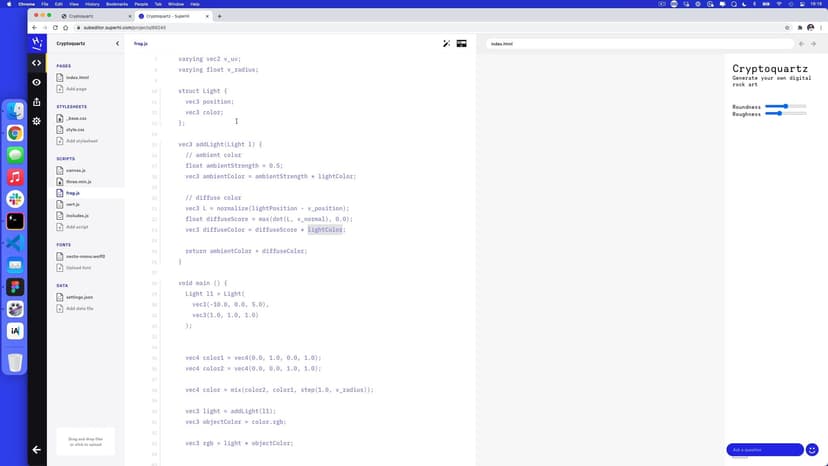Click the SuperHi logo icon
Image resolution: width=828 pixels, height=466 pixels.
click(37, 43)
